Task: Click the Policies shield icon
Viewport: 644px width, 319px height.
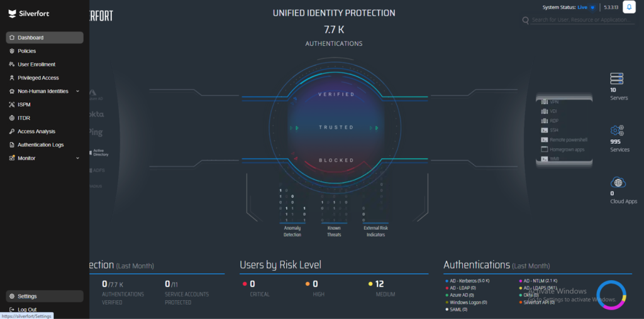Action: click(12, 51)
